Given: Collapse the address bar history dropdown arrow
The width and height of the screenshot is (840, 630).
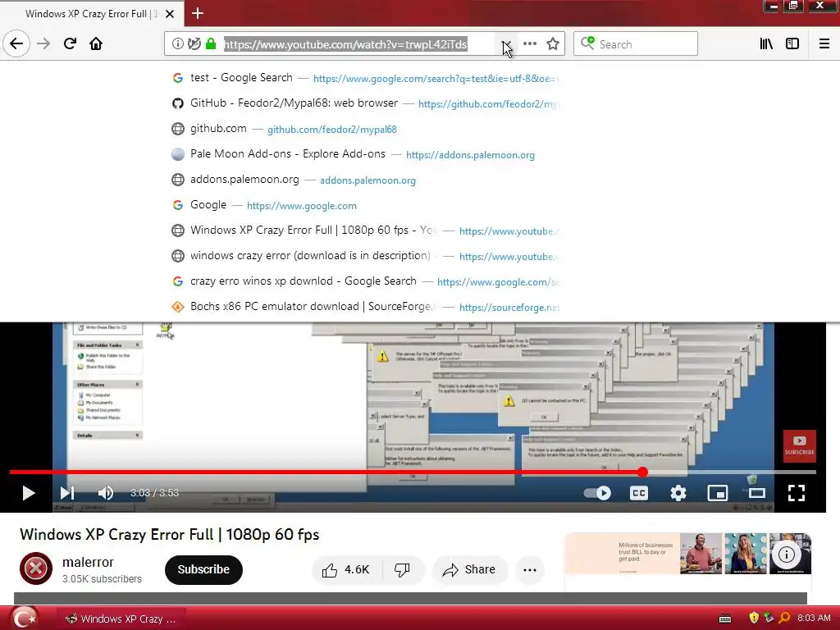Looking at the screenshot, I should tap(505, 44).
